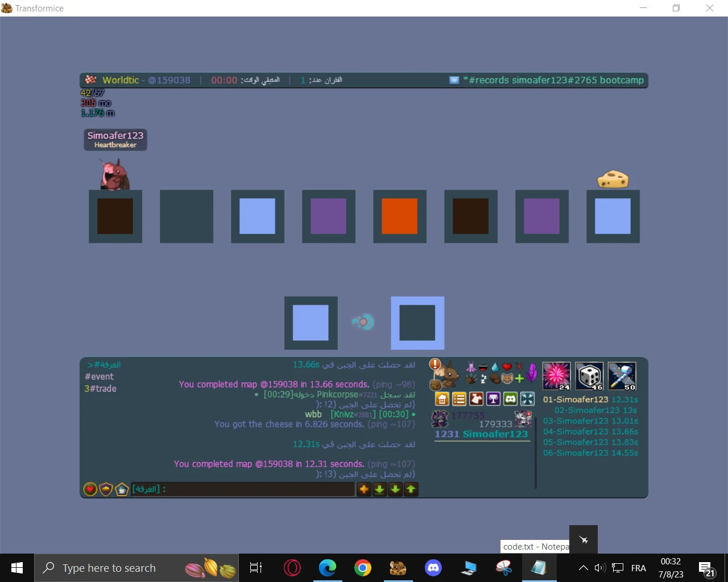Select the pink dress dance emote
The image size is (728, 582).
471,367
